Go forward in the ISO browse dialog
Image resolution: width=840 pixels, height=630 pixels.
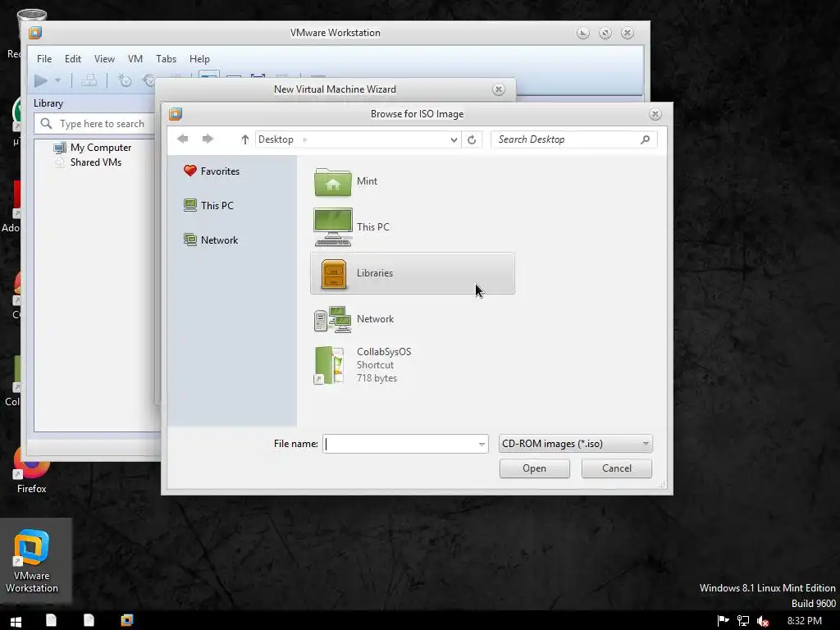click(x=208, y=139)
